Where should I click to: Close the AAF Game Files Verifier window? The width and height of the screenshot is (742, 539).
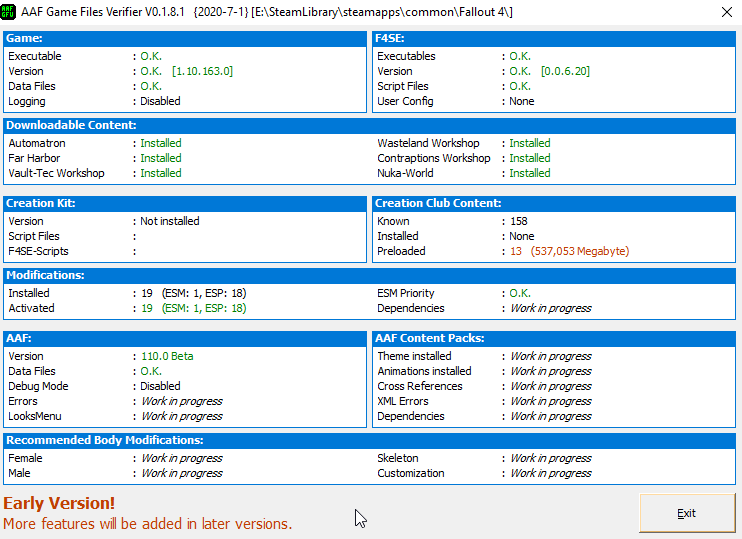pos(727,12)
